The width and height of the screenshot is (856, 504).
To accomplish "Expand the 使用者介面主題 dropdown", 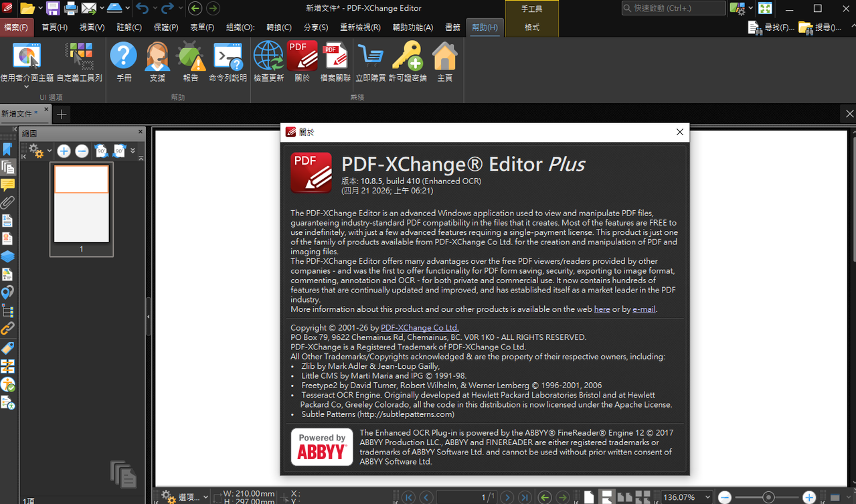I will click(x=27, y=86).
